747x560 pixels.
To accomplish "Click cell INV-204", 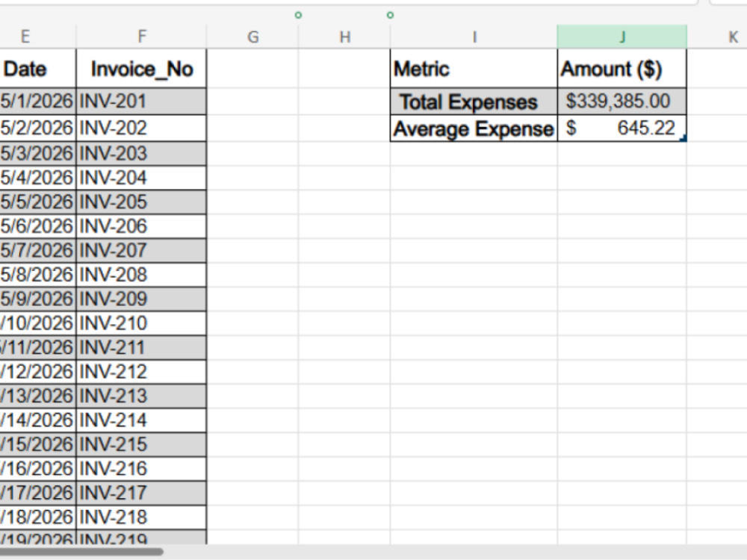I will coord(141,178).
